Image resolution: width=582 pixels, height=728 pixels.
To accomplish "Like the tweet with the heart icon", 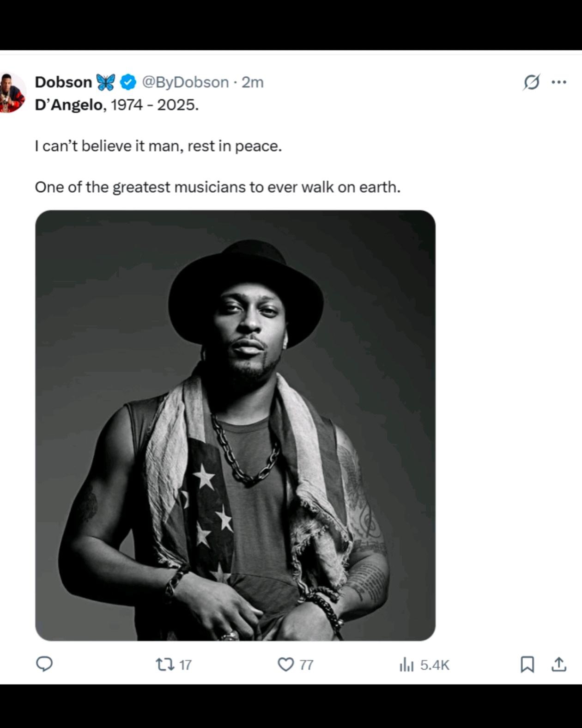I will [285, 665].
